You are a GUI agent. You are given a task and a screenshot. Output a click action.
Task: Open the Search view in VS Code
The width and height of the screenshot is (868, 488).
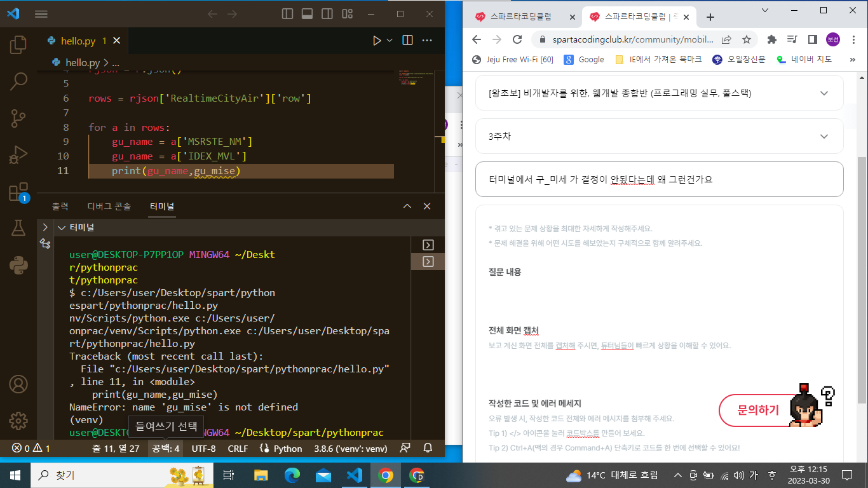[18, 81]
